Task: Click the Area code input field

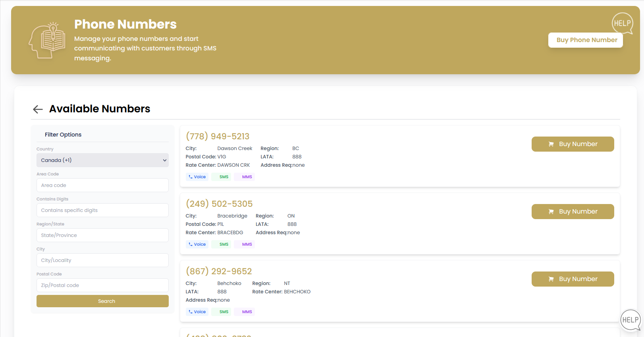Action: tap(102, 185)
